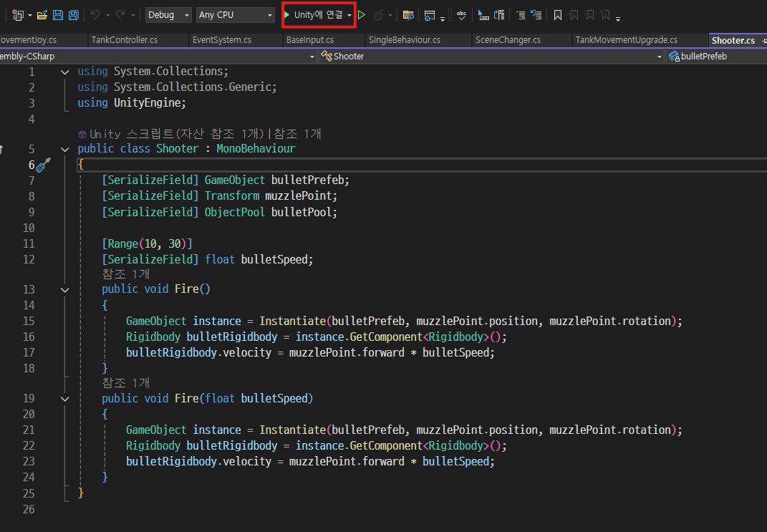
Task: Click the screwdriver quick actions icon
Action: pos(44,165)
